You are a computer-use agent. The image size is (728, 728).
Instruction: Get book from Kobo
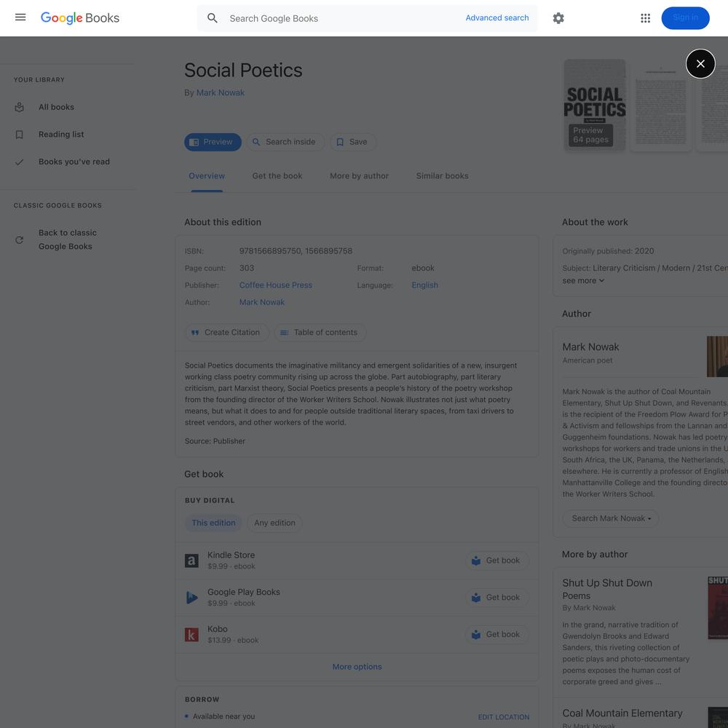[x=496, y=635]
